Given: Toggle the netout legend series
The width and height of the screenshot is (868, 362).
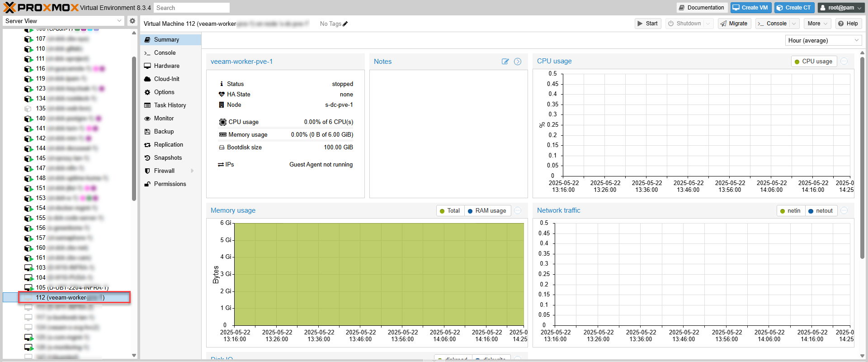Looking at the screenshot, I should 821,211.
